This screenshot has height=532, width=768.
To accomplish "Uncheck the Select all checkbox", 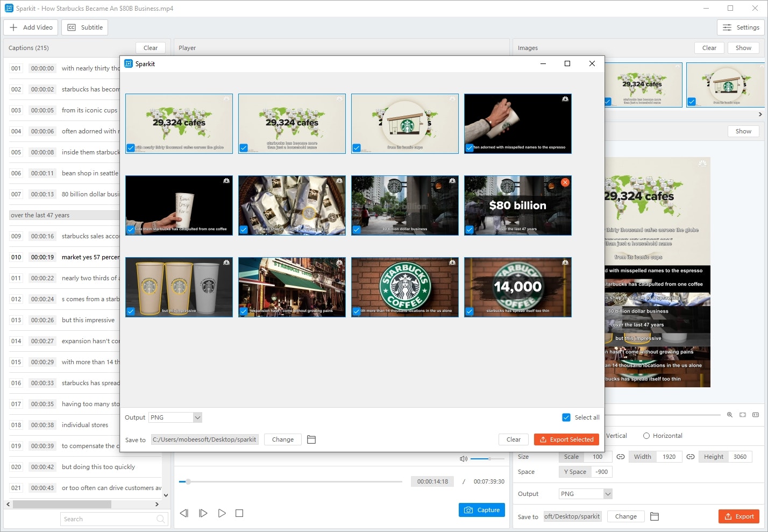I will click(566, 417).
